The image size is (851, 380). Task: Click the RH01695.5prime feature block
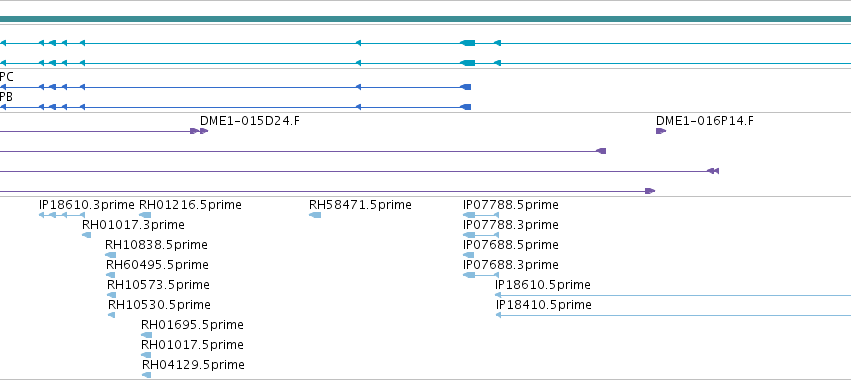pos(146,335)
